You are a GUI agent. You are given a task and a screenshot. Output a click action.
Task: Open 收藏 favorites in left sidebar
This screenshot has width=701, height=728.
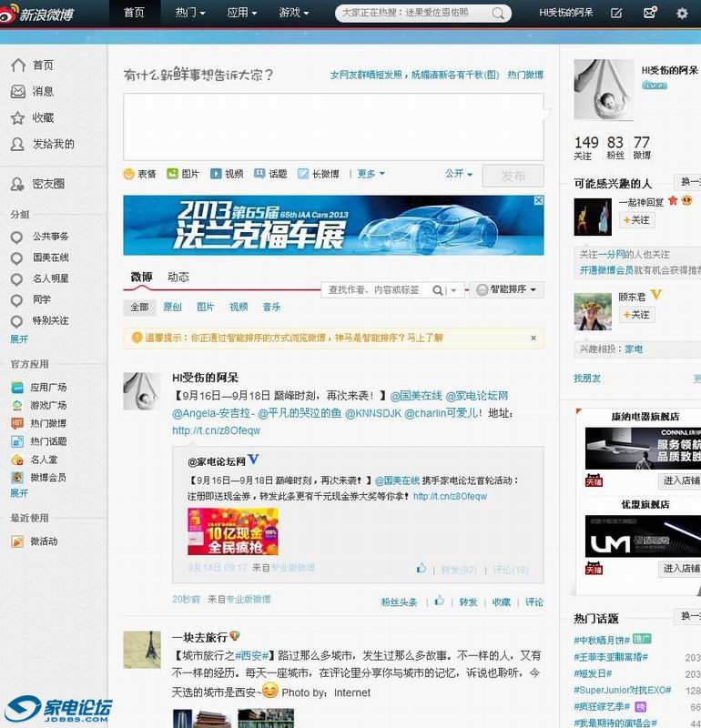pos(43,117)
